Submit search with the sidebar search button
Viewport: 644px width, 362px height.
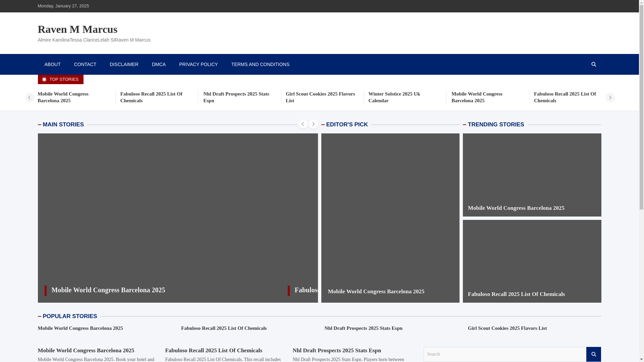[593, 354]
